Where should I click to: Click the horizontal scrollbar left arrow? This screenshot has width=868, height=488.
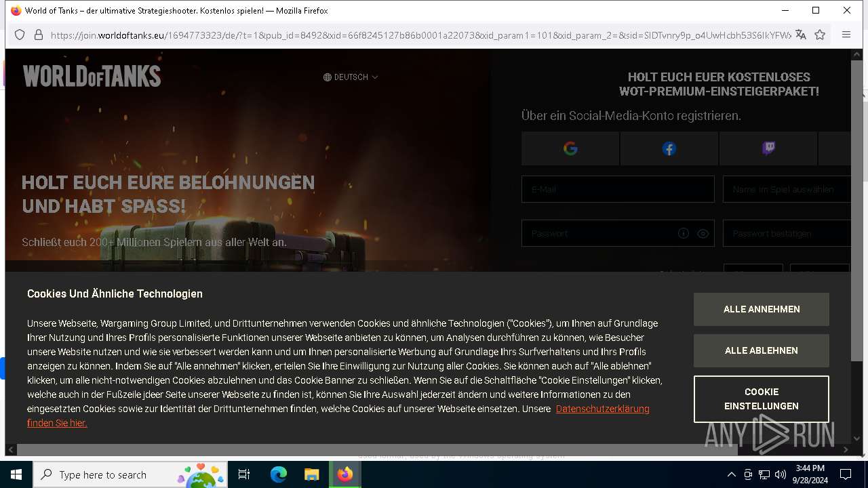pos(11,449)
